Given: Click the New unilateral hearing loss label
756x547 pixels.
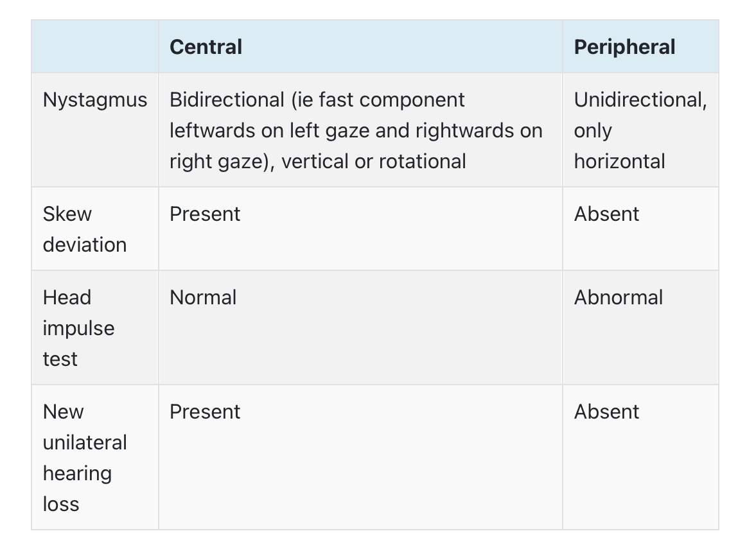Looking at the screenshot, I should (85, 458).
